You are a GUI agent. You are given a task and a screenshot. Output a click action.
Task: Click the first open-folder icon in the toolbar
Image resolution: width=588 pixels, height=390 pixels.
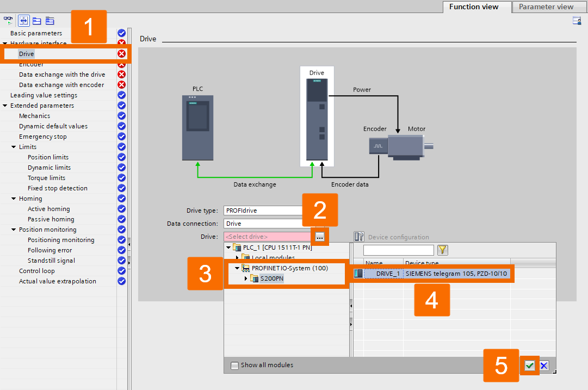(36, 20)
